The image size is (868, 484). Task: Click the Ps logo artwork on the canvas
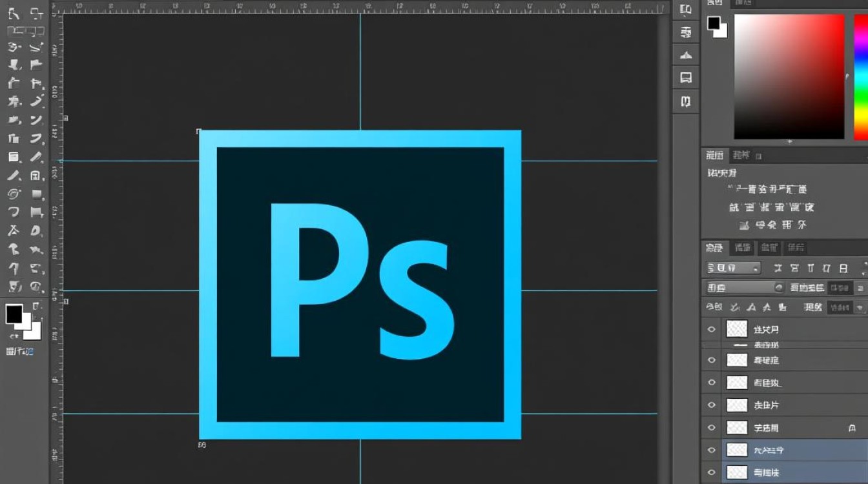(x=360, y=285)
